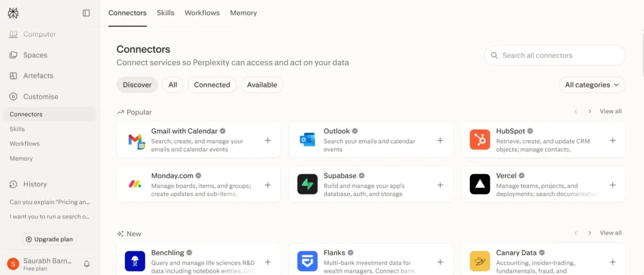Open the All categories dropdown
The height and width of the screenshot is (275, 644).
[x=592, y=85]
